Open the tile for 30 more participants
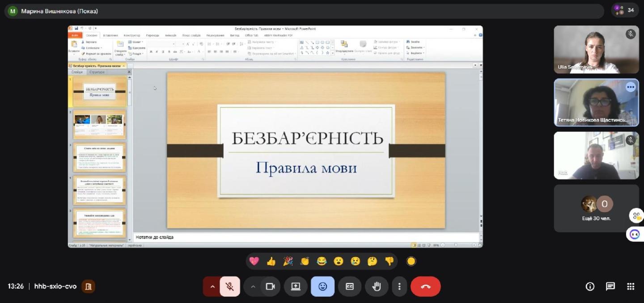The width and height of the screenshot is (644, 303). 597,208
